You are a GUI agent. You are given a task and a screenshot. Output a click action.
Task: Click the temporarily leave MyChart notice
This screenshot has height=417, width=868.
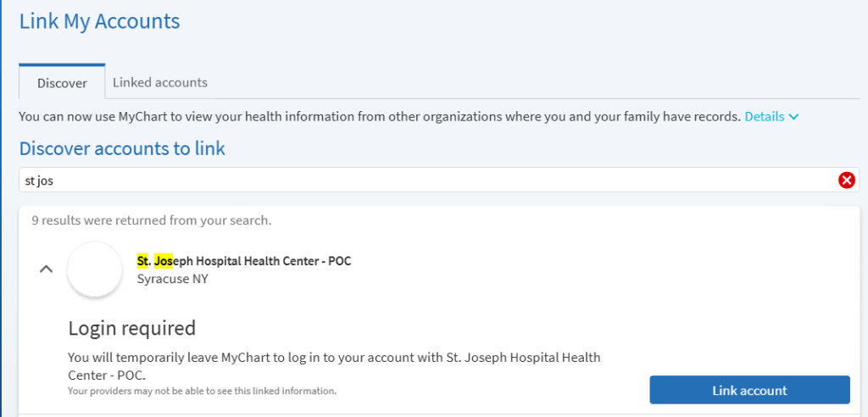334,365
